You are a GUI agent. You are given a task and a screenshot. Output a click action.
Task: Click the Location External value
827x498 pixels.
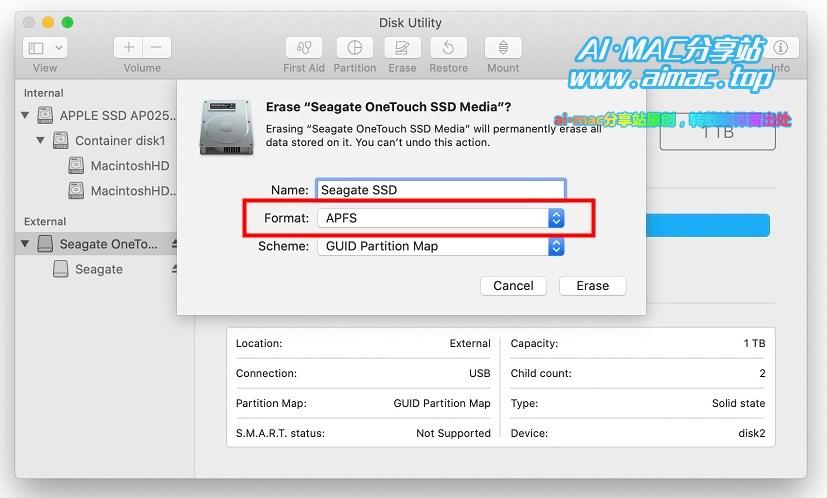click(x=470, y=343)
